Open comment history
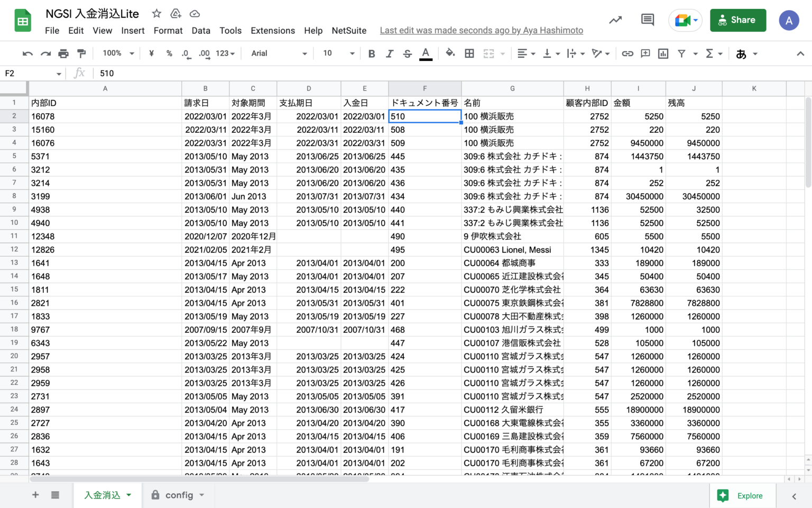 point(647,20)
